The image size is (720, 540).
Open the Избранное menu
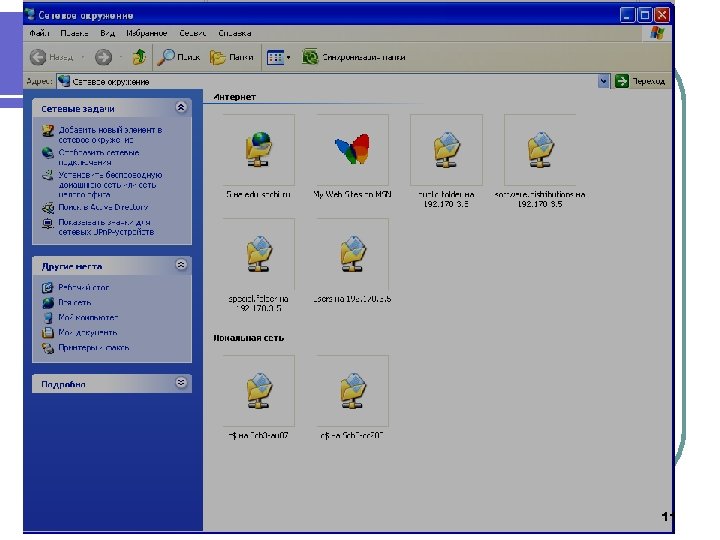tap(146, 33)
